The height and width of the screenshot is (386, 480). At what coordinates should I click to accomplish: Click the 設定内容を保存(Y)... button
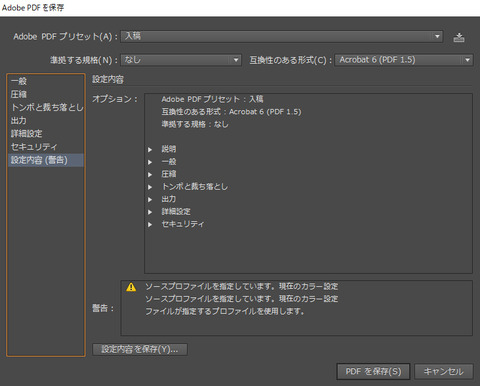[x=140, y=349]
